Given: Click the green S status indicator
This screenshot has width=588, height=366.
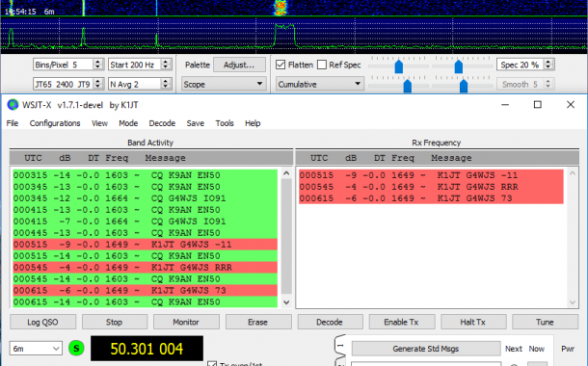Looking at the screenshot, I should click(x=76, y=349).
